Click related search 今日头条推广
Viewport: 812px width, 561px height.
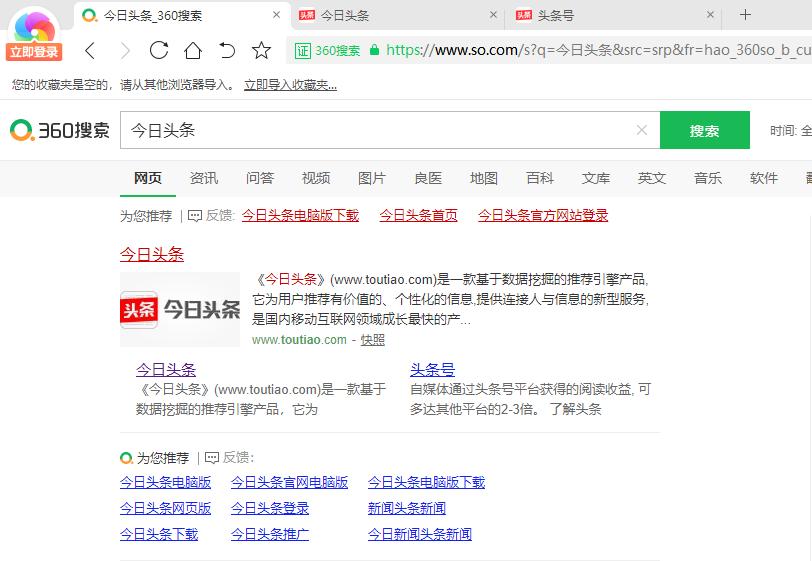[270, 534]
